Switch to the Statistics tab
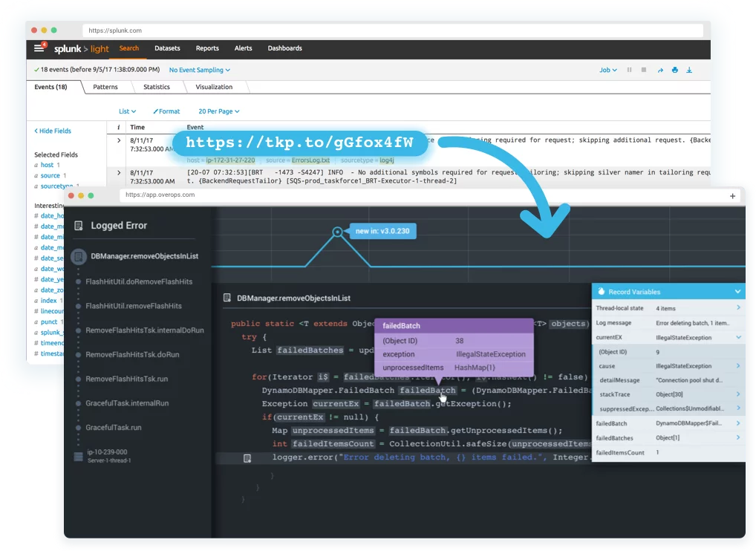Screen dimensions: 756x551 point(157,87)
